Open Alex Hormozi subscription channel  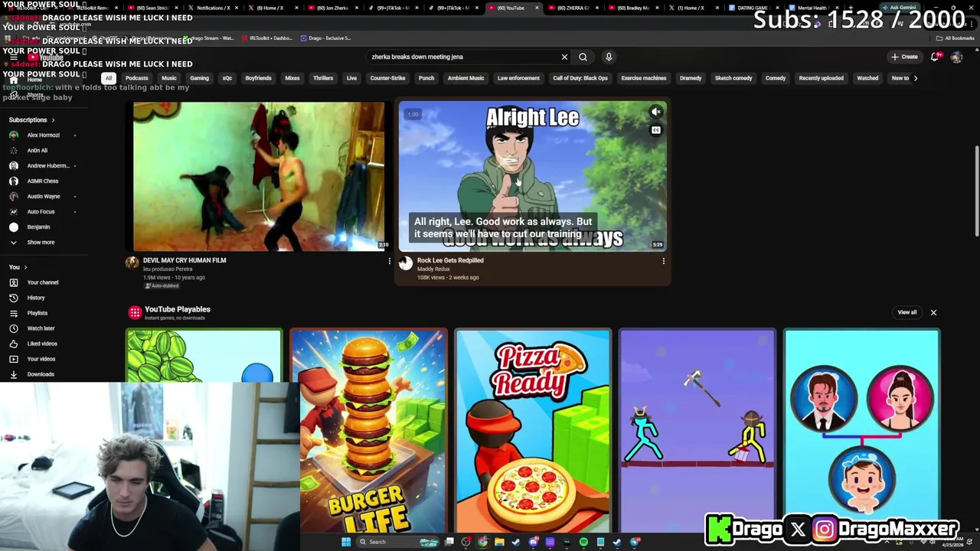coord(42,135)
